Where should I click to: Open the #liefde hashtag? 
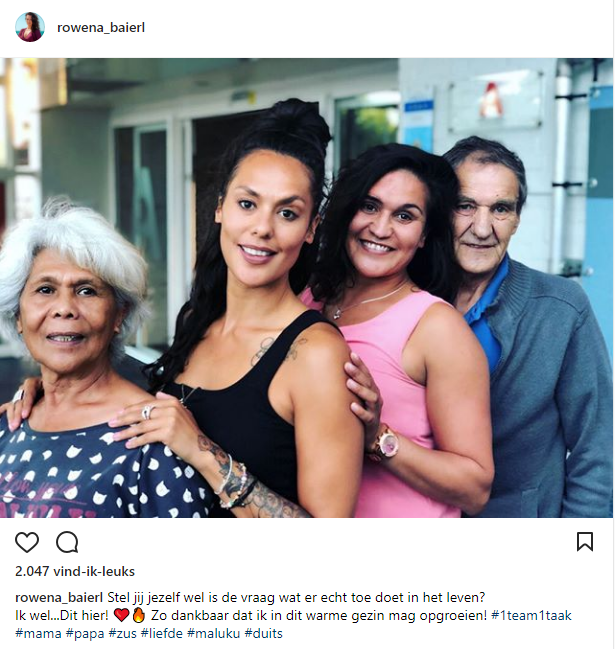(x=161, y=633)
